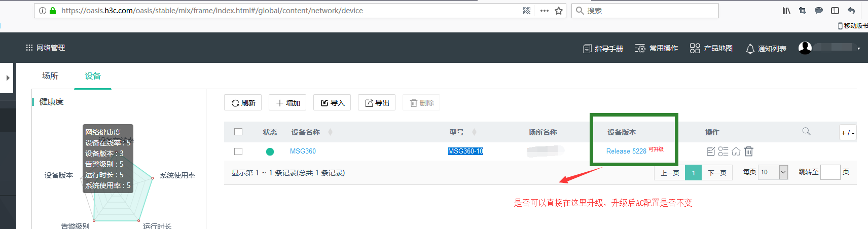Toggle columns with the + / - button
868x229 pixels.
[848, 133]
